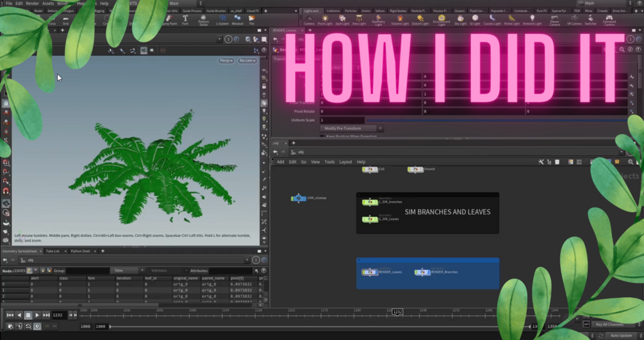This screenshot has height=340, width=644.
Task: Click the Geometry Light shelf tool
Action: click(378, 20)
